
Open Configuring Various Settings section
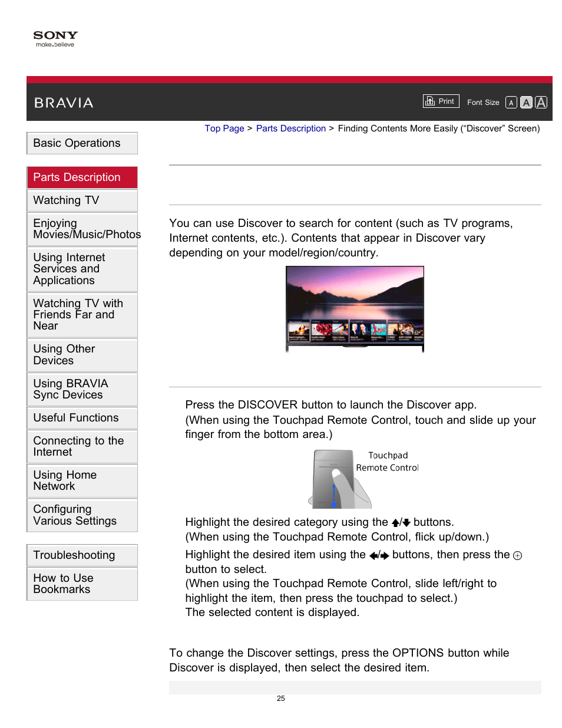point(82,515)
